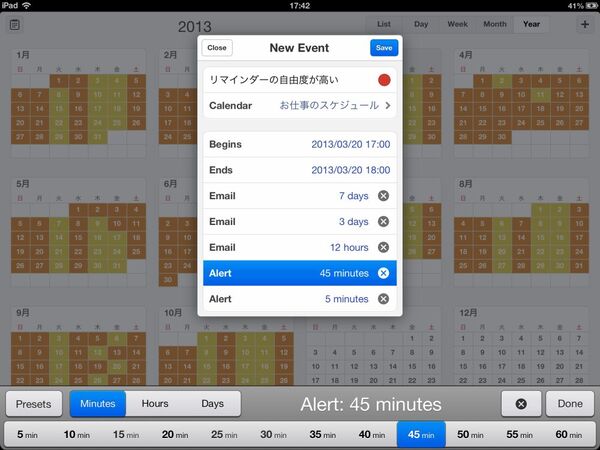Remove the 7 days Email reminder
600x450 pixels.
point(383,196)
